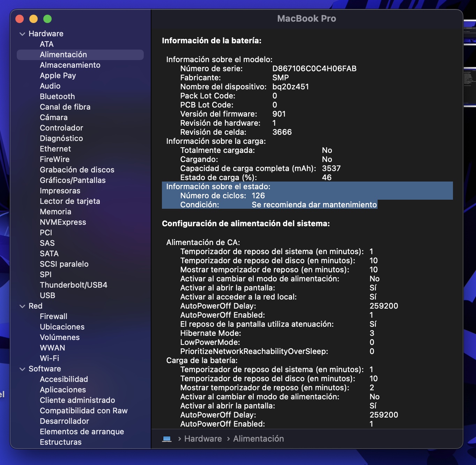Select Gráficos/Pantallas in the sidebar
This screenshot has height=465, width=476.
pos(73,180)
